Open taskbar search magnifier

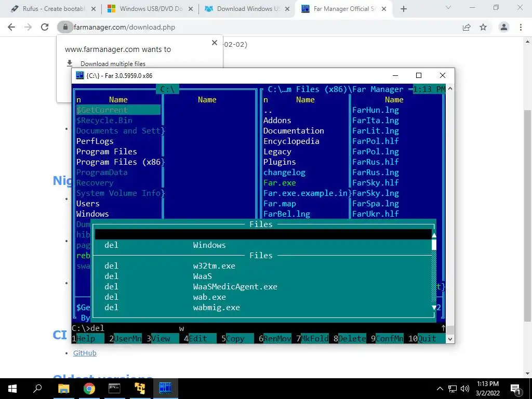tap(37, 389)
